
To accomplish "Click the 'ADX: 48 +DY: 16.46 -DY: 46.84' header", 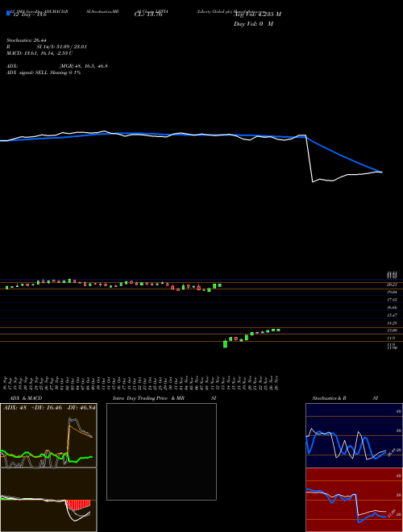I will (49, 407).
